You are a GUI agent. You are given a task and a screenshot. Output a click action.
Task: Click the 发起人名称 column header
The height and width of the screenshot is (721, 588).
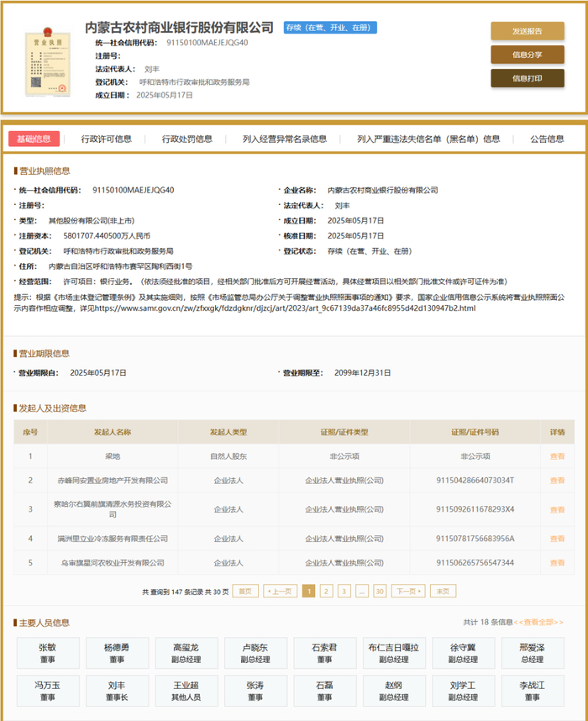113,432
